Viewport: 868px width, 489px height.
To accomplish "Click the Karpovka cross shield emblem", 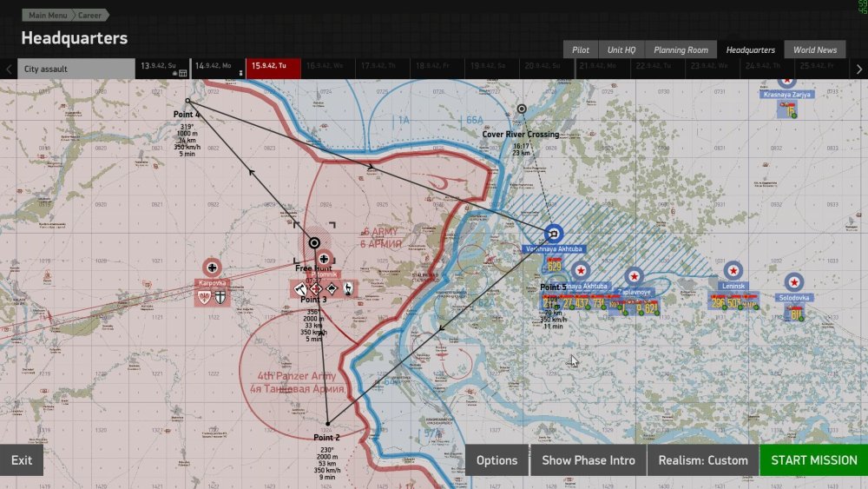I will (x=220, y=297).
